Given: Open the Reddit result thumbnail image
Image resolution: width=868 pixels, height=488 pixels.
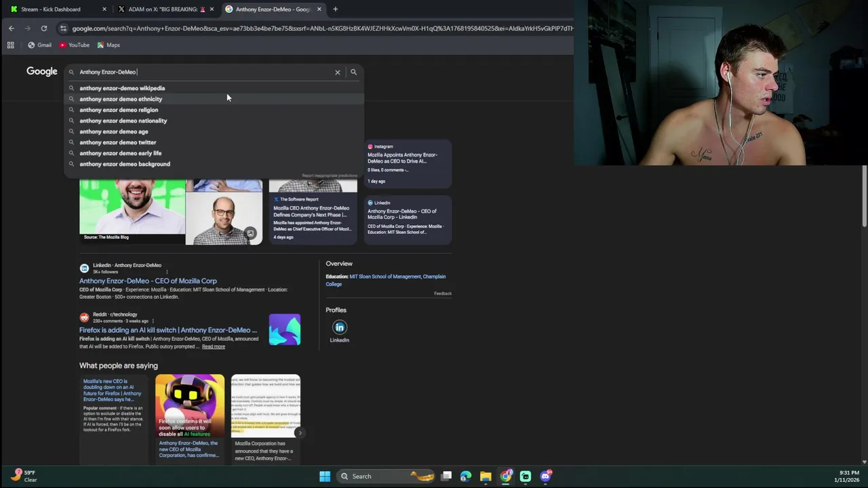Looking at the screenshot, I should (x=285, y=329).
